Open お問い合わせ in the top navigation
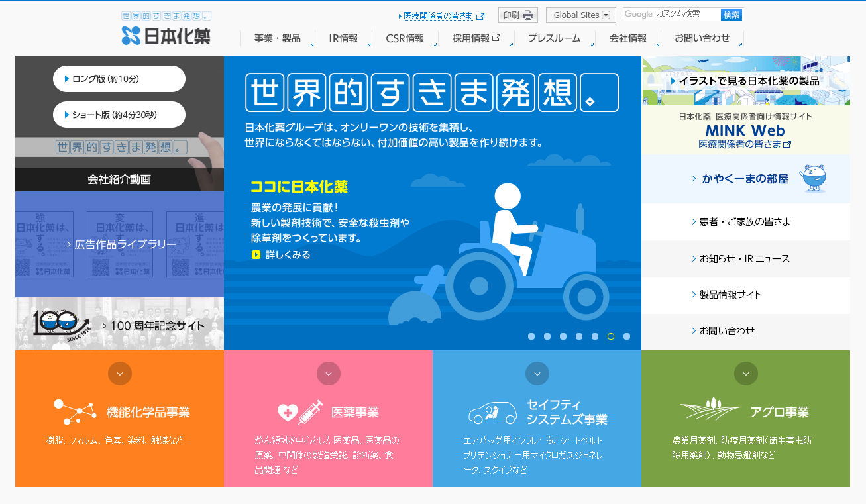Screen dimensions: 866x504 [x=702, y=38]
